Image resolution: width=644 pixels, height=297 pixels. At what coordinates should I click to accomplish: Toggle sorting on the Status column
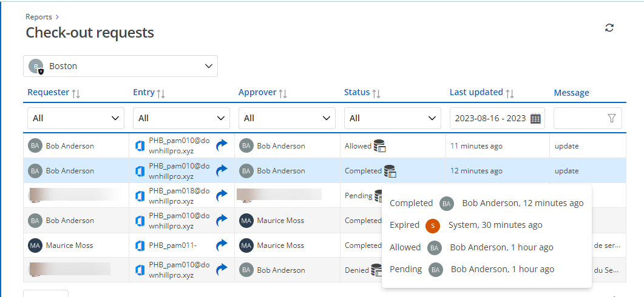(376, 93)
